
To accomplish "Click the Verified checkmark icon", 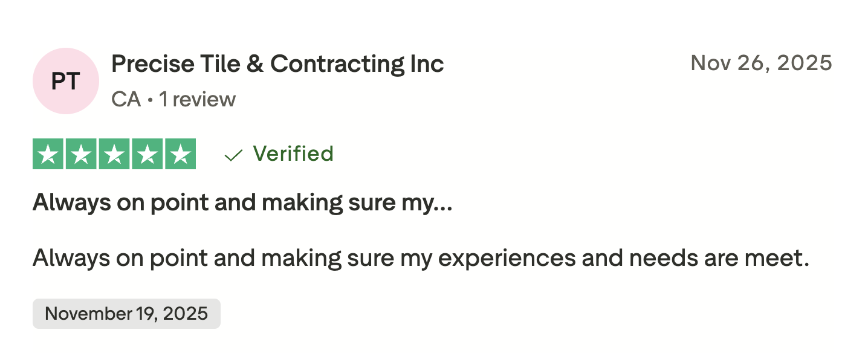I will [x=233, y=155].
